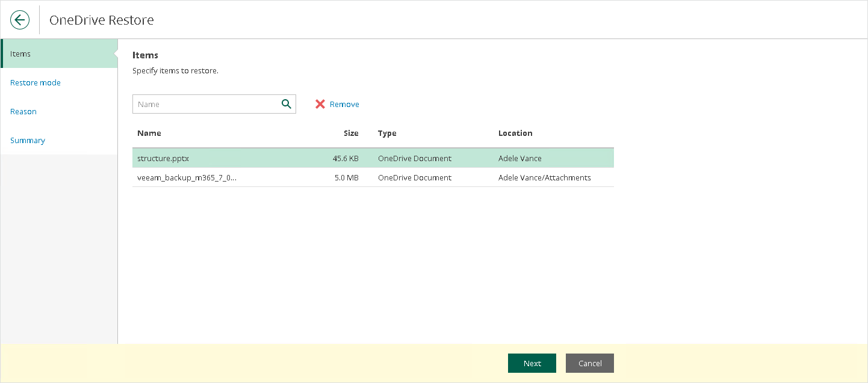Click the 45.6 KB size cell

[x=346, y=158]
